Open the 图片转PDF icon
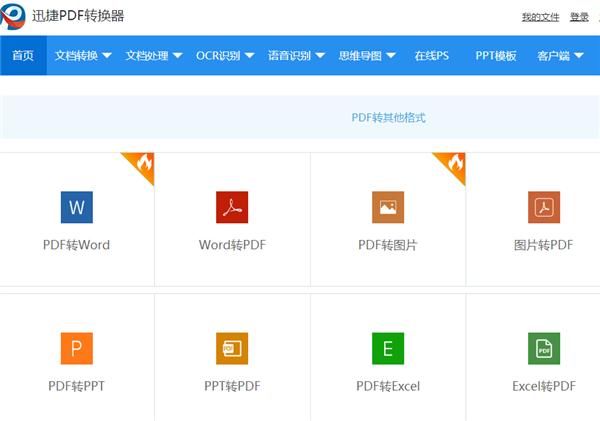The height and width of the screenshot is (421, 600). pyautogui.click(x=544, y=207)
